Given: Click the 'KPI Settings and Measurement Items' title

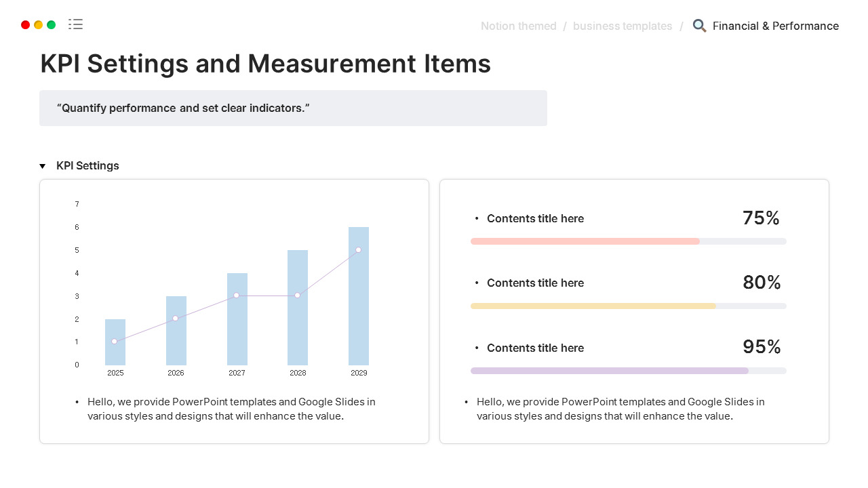Looking at the screenshot, I should (x=265, y=64).
